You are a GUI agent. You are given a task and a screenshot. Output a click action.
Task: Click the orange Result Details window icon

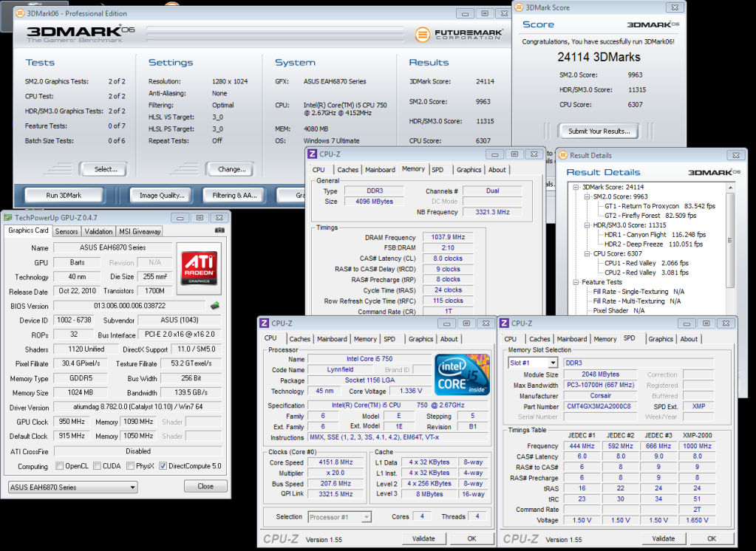562,155
